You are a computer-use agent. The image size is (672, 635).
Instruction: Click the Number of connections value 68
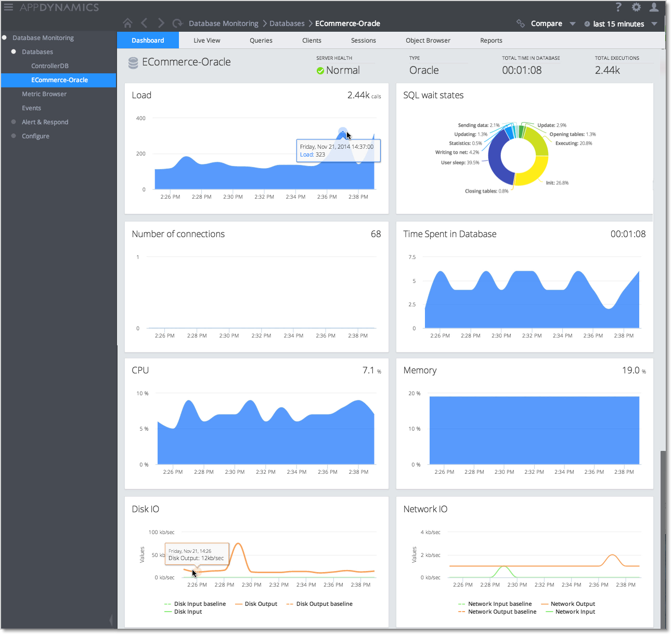376,234
